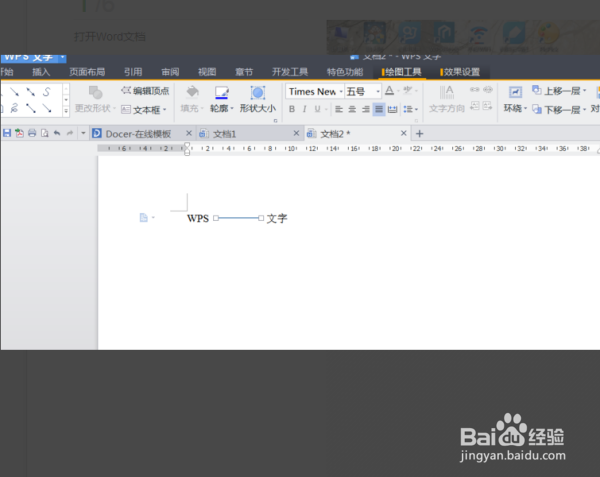This screenshot has width=600, height=477.
Task: Center align the text
Action: point(352,109)
